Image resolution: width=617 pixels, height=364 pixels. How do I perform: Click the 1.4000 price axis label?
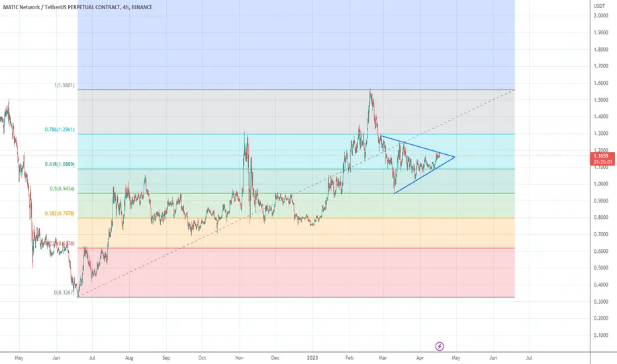[601, 116]
